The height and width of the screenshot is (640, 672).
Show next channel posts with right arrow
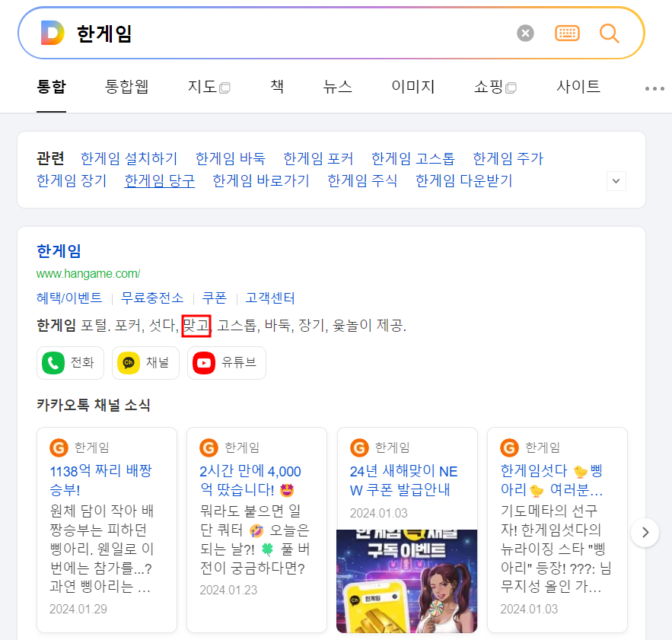pyautogui.click(x=645, y=533)
